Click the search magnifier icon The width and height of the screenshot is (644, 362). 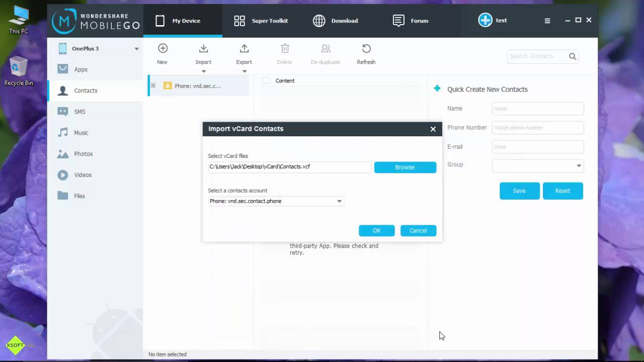pos(573,56)
